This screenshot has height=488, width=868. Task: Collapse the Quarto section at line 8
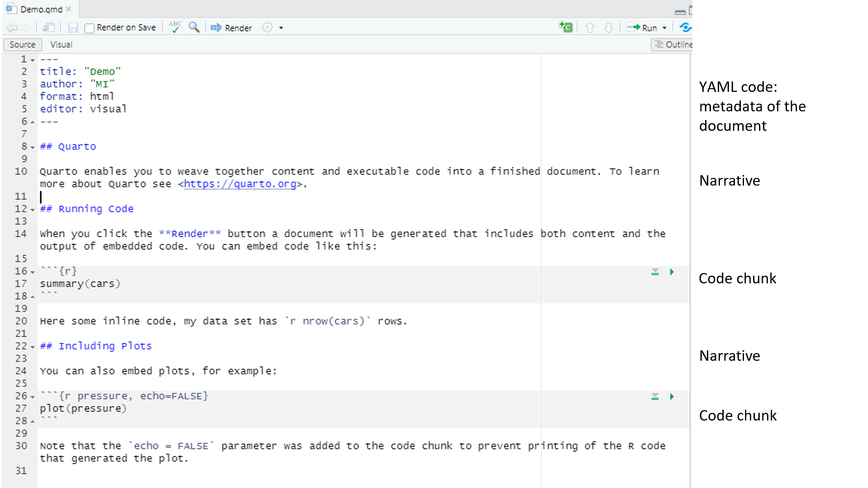click(33, 147)
